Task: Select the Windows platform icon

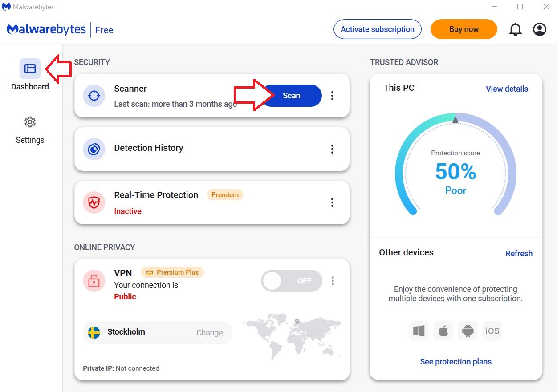Action: 419,331
